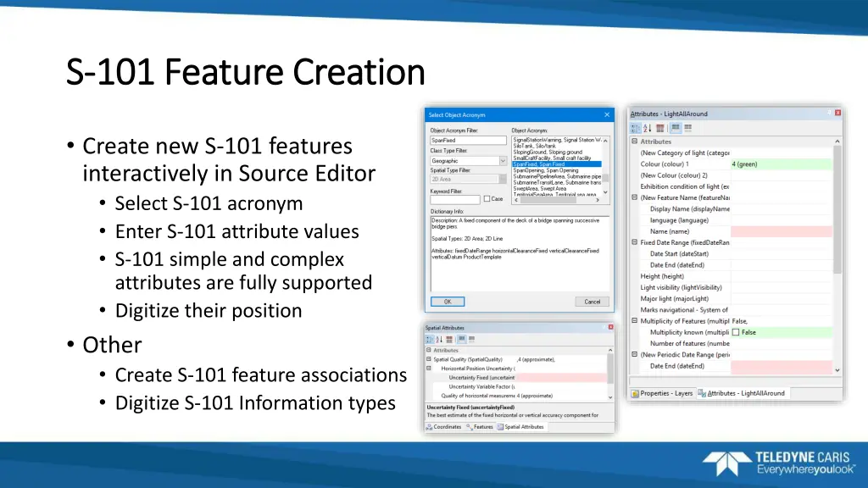Switch to Properties - Layers tab

(x=662, y=393)
